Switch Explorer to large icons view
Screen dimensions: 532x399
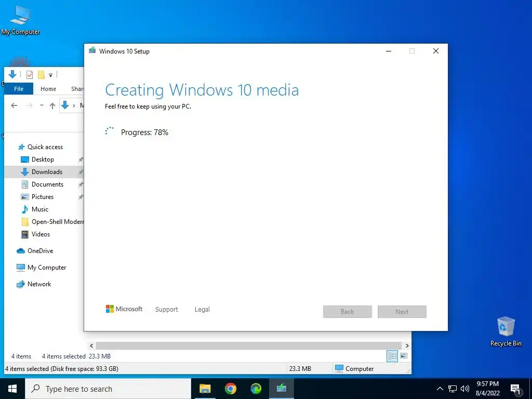pos(404,356)
